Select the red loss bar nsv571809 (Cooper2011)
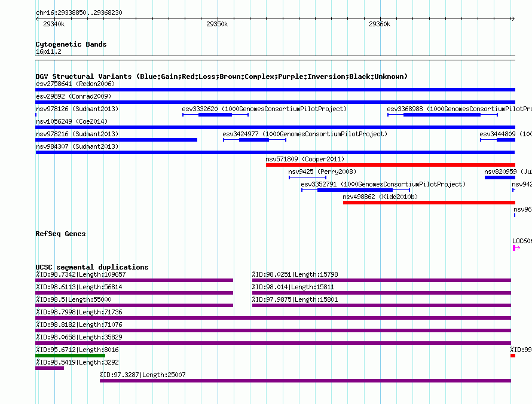 (390, 165)
